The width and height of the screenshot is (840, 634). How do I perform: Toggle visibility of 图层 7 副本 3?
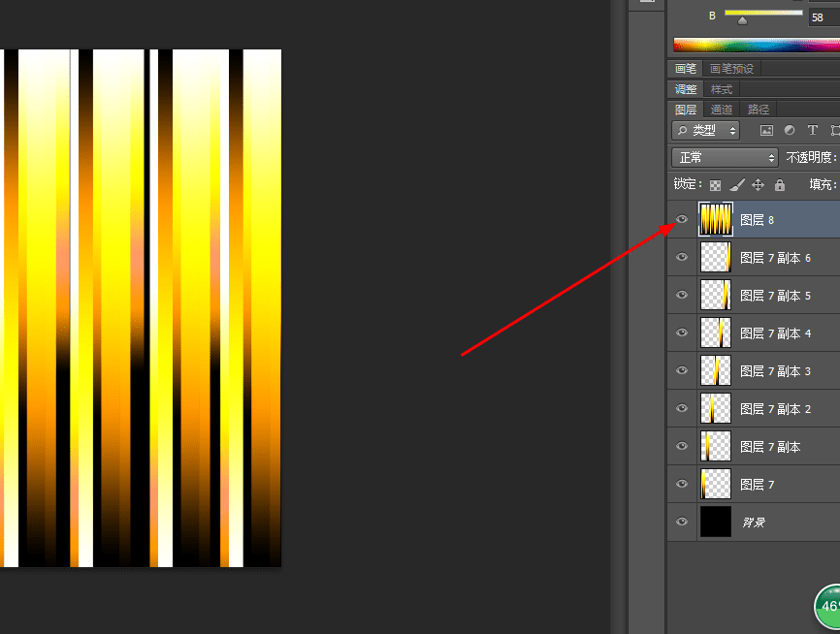pyautogui.click(x=682, y=370)
